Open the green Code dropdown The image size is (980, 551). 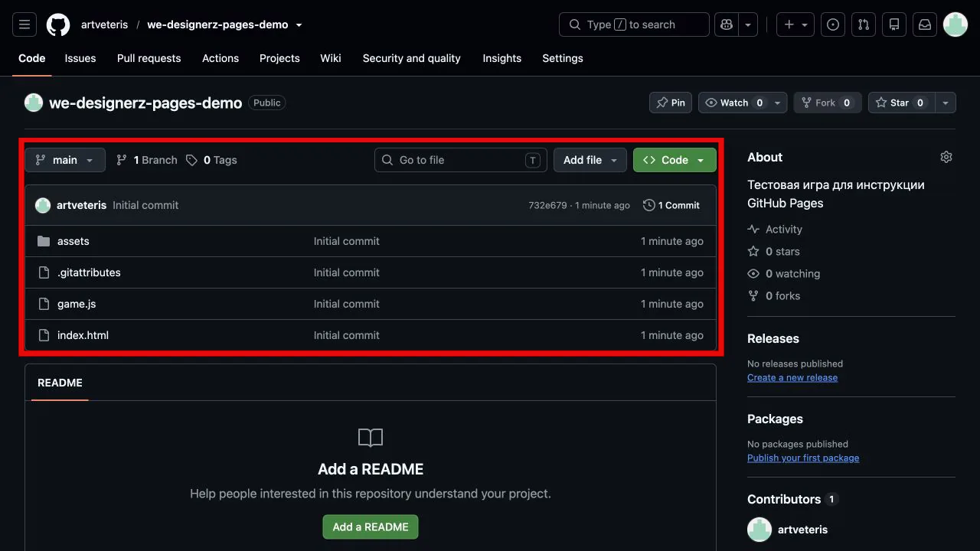click(x=675, y=160)
